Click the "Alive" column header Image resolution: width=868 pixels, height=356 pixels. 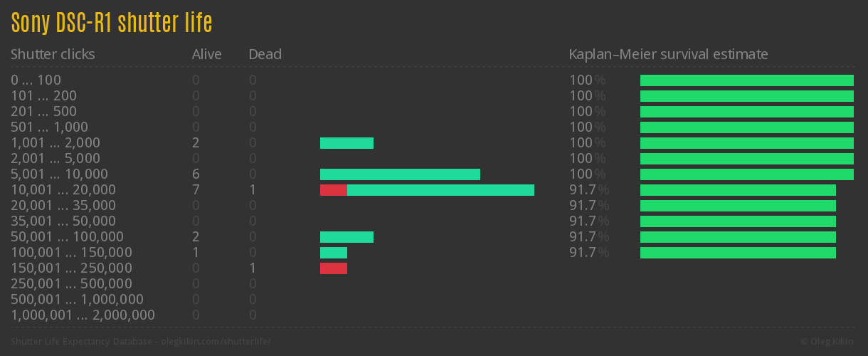click(x=206, y=54)
